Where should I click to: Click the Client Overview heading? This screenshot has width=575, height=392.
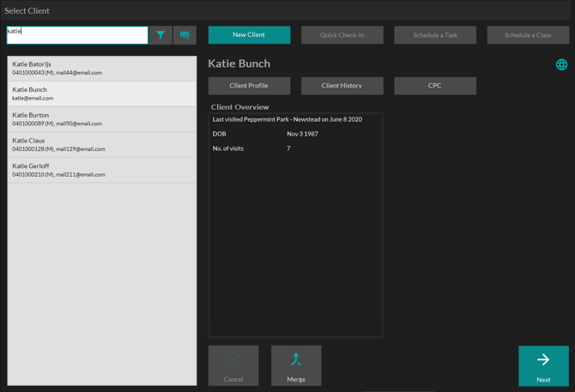239,107
